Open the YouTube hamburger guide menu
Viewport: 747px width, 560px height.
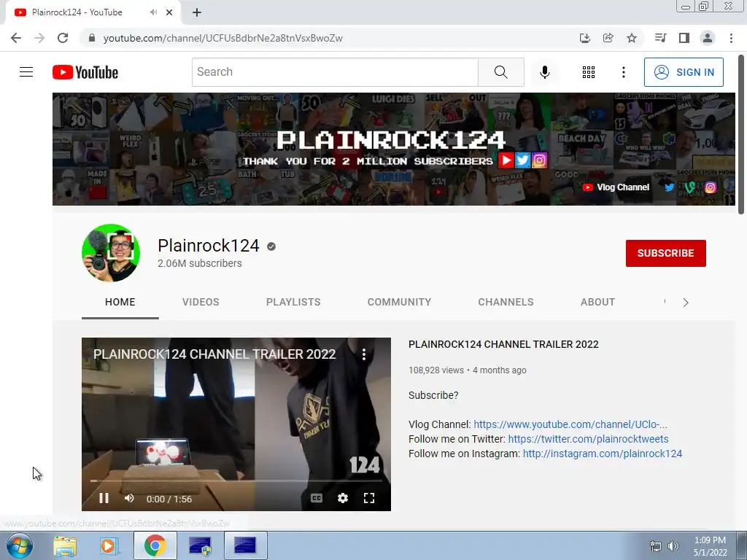[x=26, y=72]
